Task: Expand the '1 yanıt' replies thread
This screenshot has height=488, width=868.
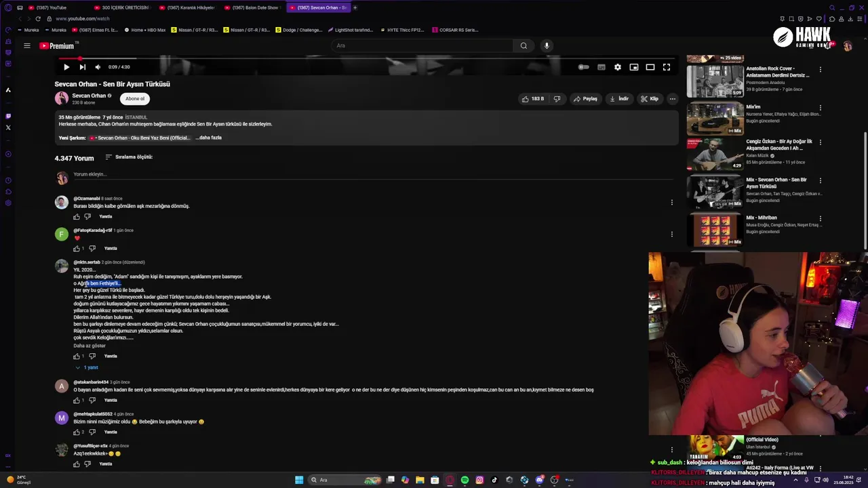Action: pos(87,367)
